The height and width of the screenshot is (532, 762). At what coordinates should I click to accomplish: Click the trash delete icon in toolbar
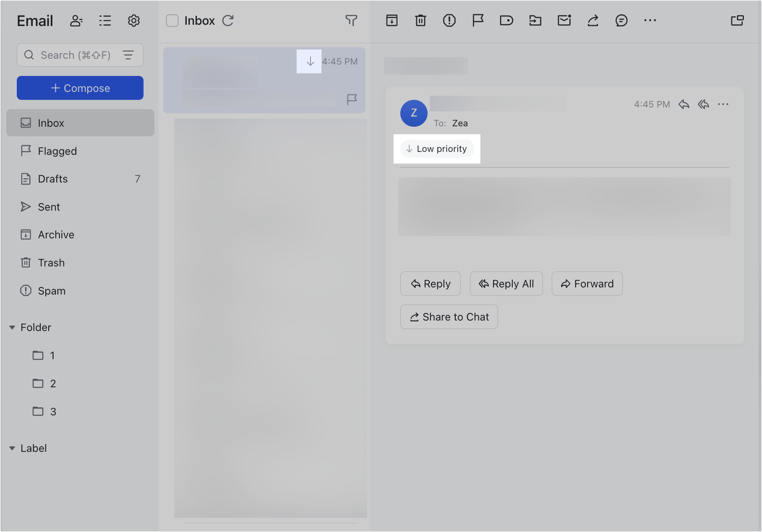(x=420, y=21)
